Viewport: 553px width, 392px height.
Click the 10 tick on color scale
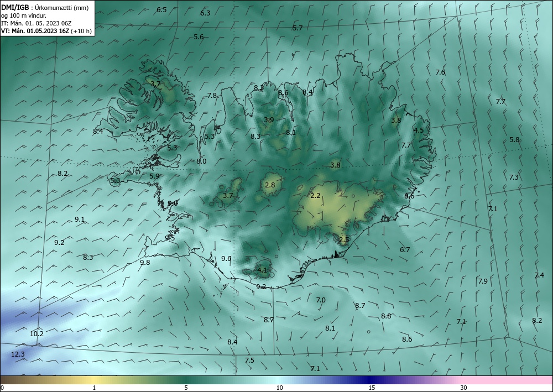pos(279,388)
